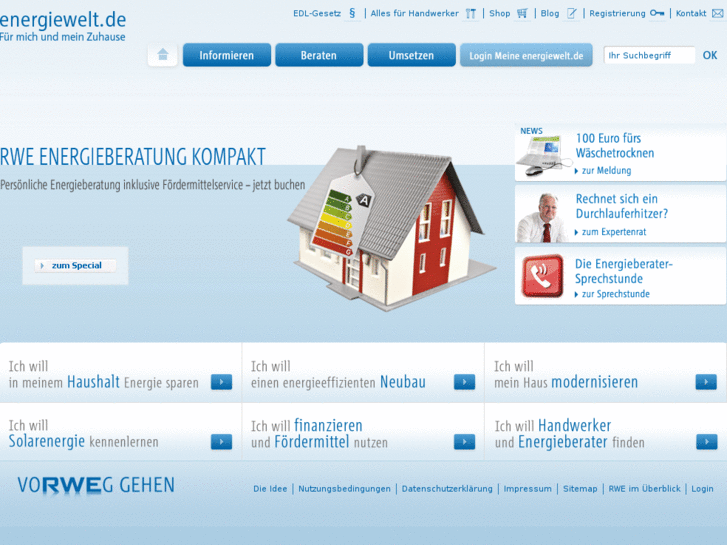Click the news laptop thumbnail image
The height and width of the screenshot is (545, 727).
544,156
